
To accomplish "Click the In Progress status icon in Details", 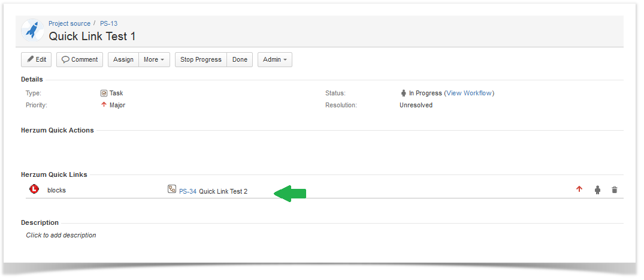I will pos(403,94).
